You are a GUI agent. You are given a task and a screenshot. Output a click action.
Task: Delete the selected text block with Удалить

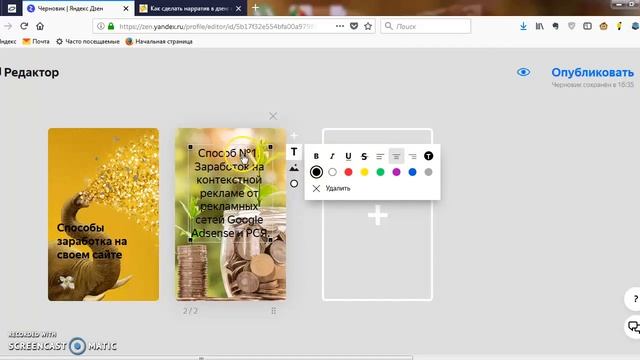pyautogui.click(x=331, y=188)
